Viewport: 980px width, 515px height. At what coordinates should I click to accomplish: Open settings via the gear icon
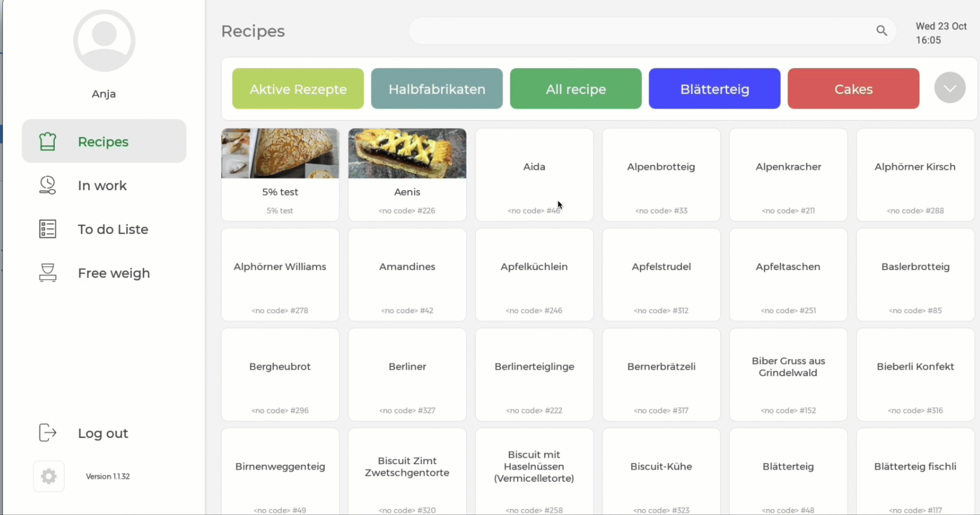(x=49, y=476)
